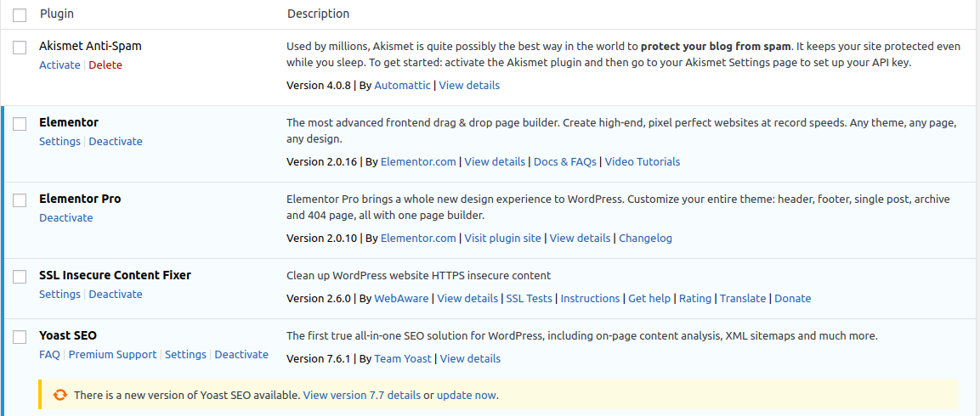Activate the Akismet Anti-Spam plugin
Viewport: 980px width, 416px height.
59,65
